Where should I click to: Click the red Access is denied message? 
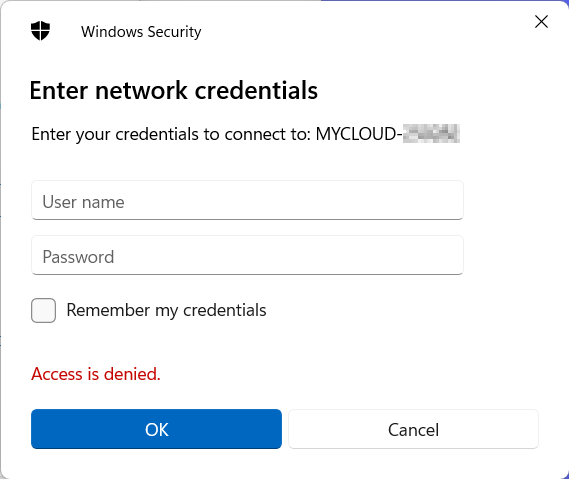pyautogui.click(x=96, y=374)
